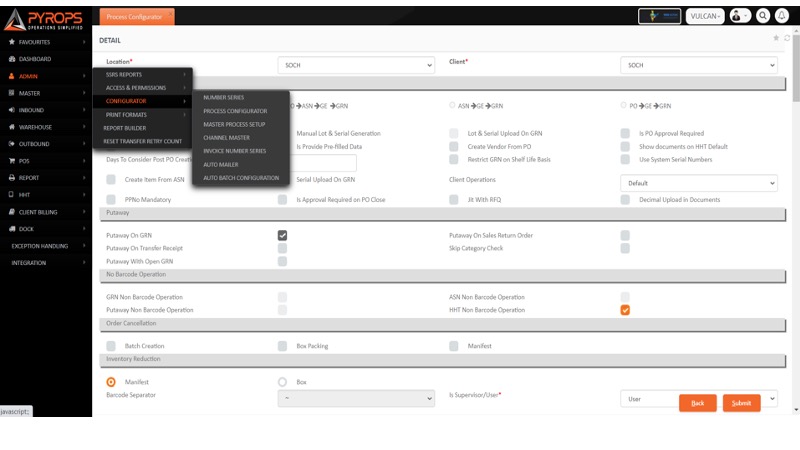Check Decimal Upload in Documents

[625, 199]
